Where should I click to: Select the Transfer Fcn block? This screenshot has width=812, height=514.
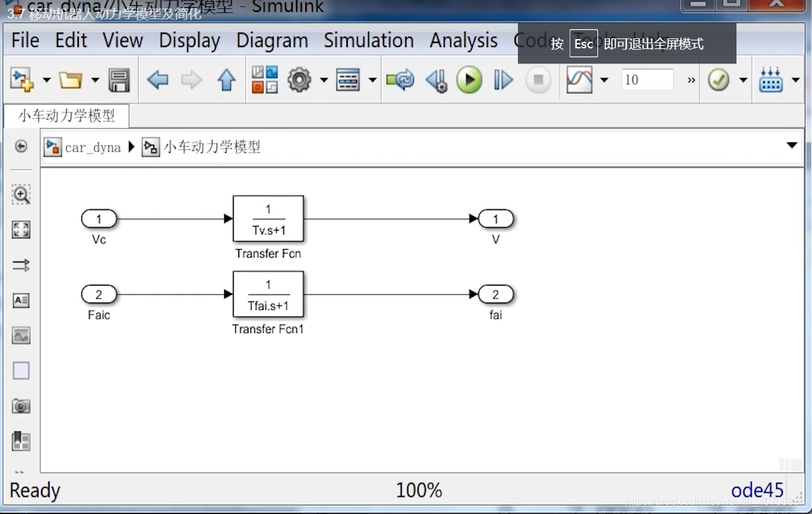pos(268,219)
